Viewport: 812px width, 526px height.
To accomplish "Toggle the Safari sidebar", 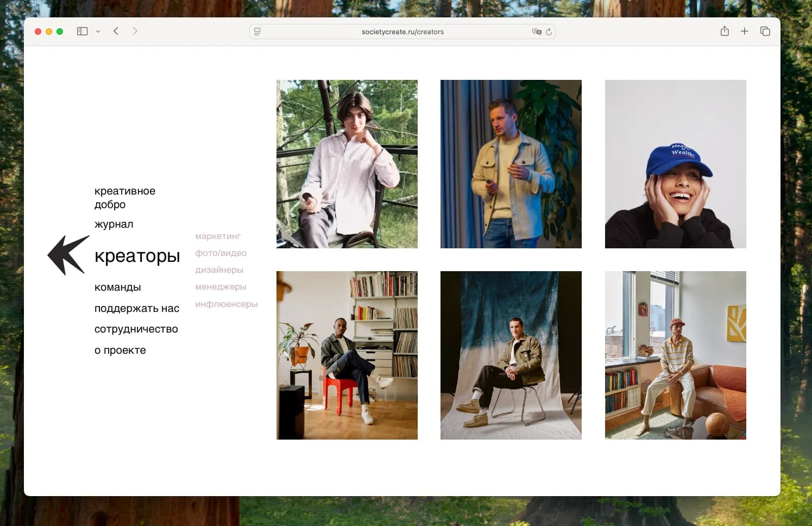I will tap(82, 32).
